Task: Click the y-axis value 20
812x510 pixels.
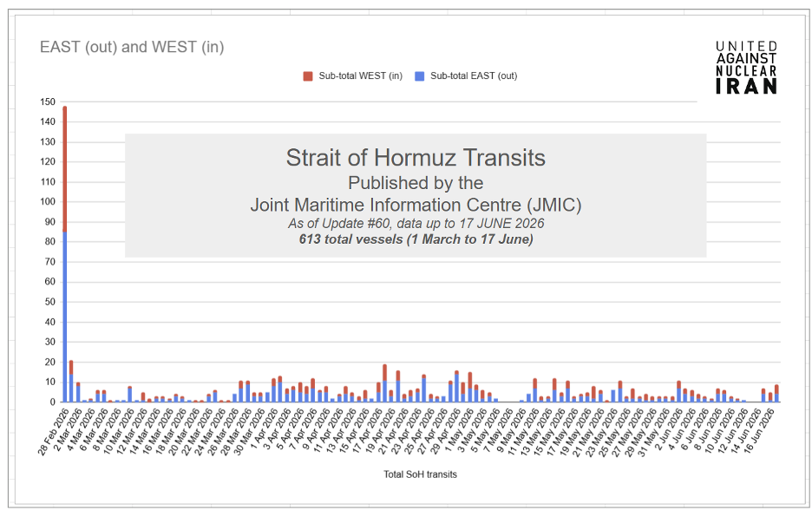Action: (x=49, y=362)
